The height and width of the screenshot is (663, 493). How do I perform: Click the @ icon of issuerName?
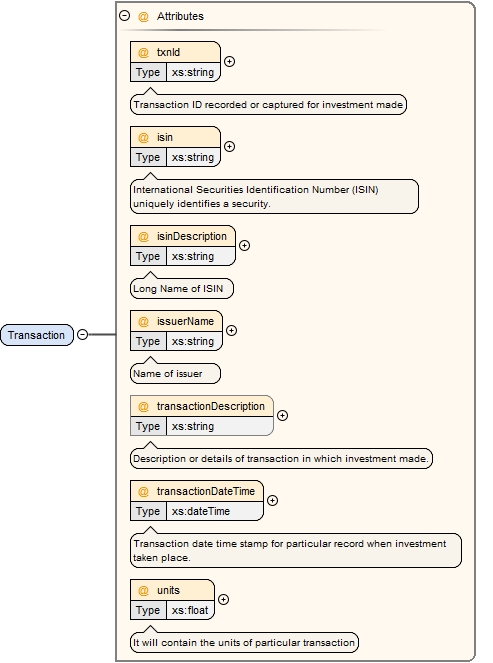[143, 321]
